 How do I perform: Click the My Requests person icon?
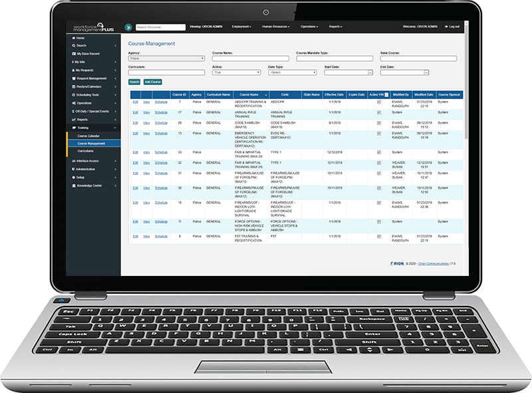pyautogui.click(x=73, y=70)
